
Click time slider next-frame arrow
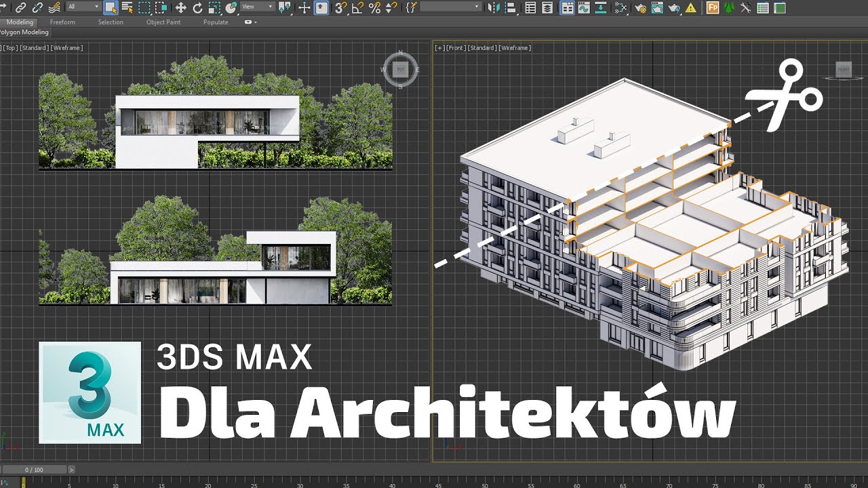click(71, 469)
